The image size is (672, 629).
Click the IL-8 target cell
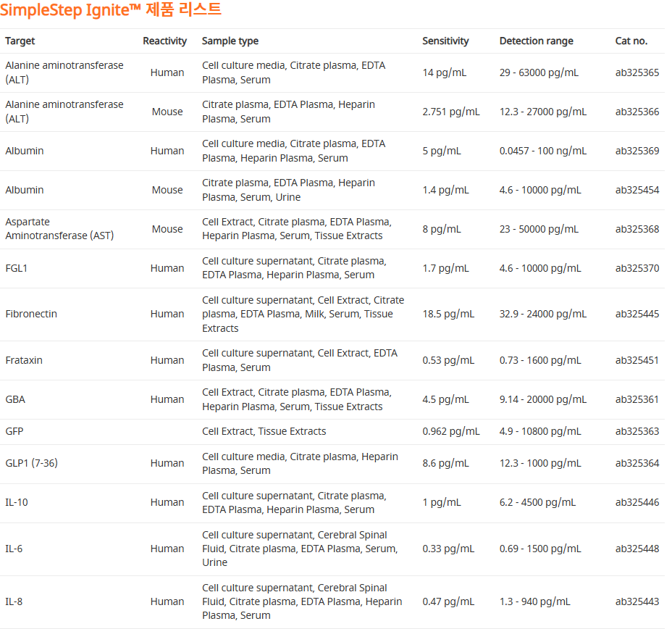[x=14, y=602]
